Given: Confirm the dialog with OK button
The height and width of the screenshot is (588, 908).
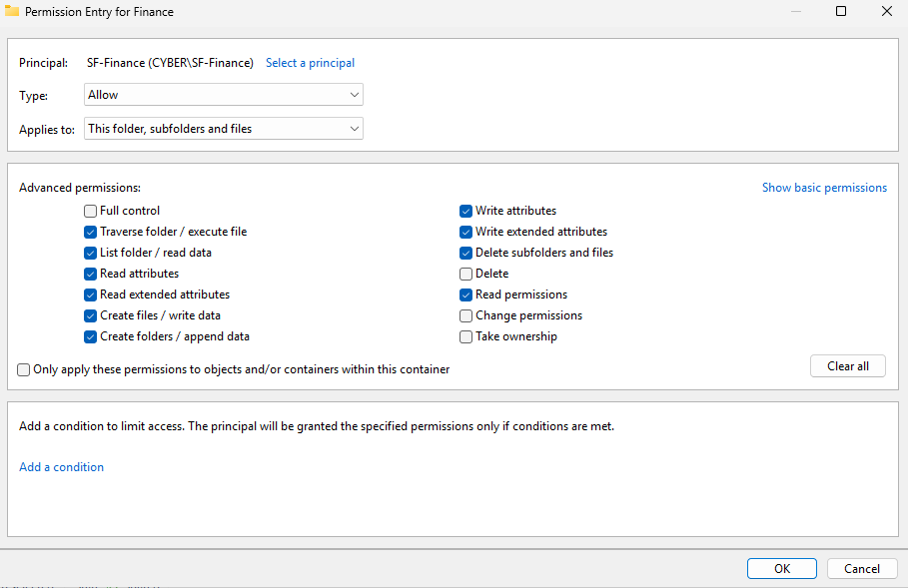Looking at the screenshot, I should click(x=782, y=568).
